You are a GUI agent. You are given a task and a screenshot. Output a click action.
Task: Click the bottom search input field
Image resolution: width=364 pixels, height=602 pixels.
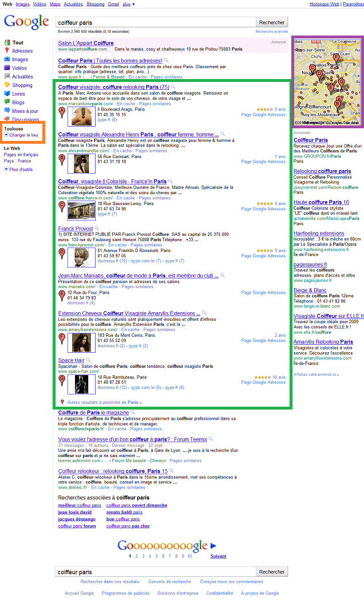156,572
